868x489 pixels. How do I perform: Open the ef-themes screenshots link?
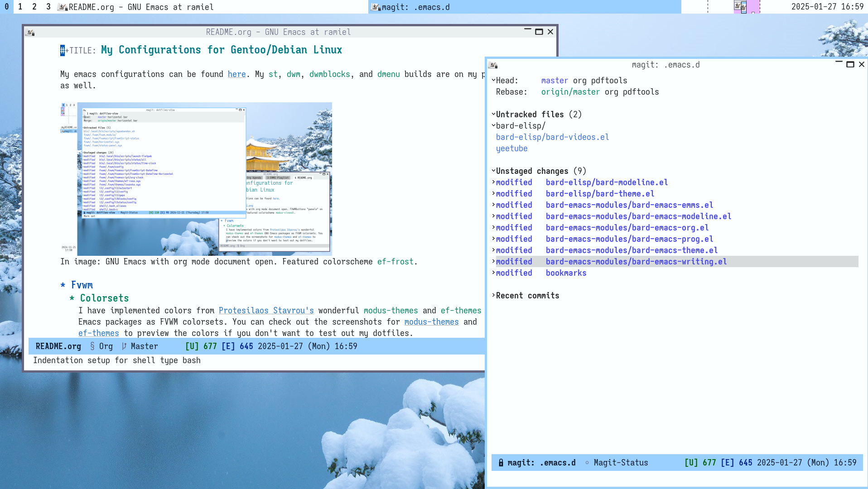pyautogui.click(x=99, y=333)
